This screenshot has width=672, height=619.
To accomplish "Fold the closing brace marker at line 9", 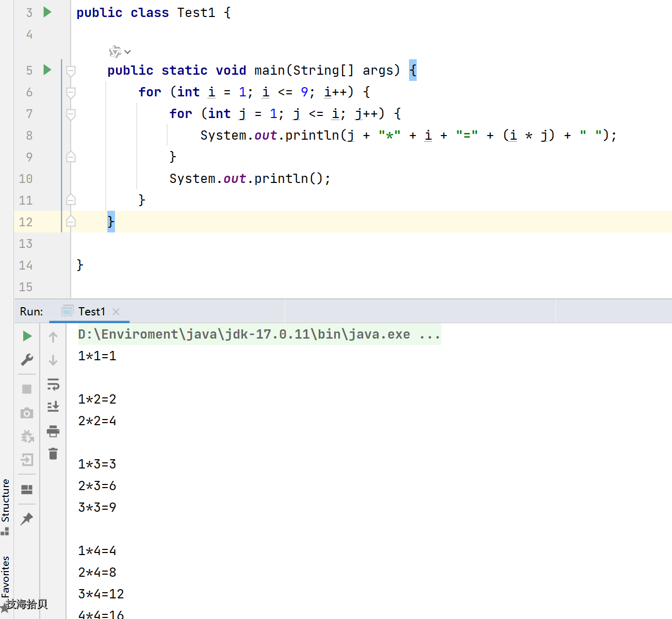I will 71,157.
